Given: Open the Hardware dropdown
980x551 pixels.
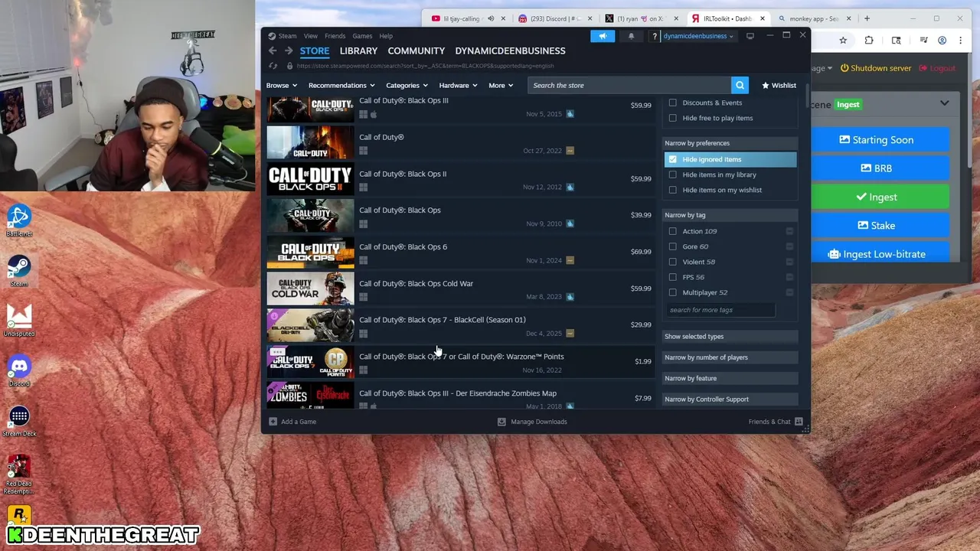Looking at the screenshot, I should click(x=458, y=85).
